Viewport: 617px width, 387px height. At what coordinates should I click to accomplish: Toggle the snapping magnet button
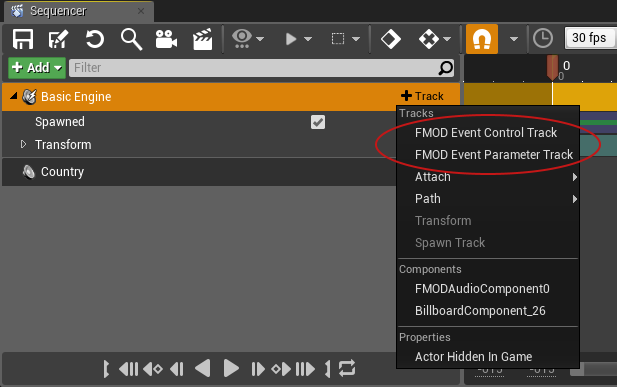482,39
